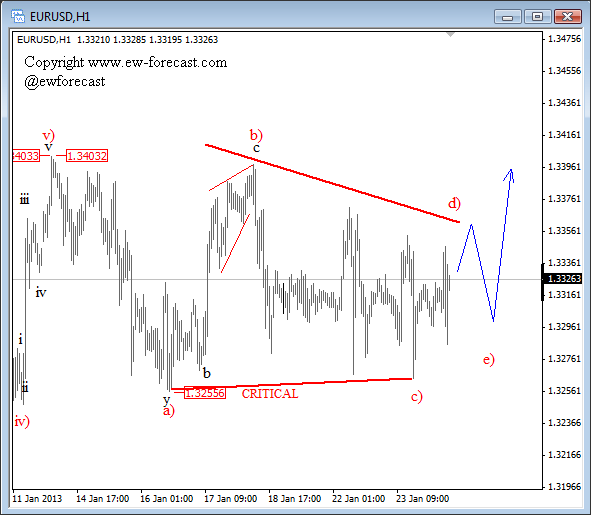Click the @ewforecast text label
This screenshot has width=591, height=515.
coord(65,81)
